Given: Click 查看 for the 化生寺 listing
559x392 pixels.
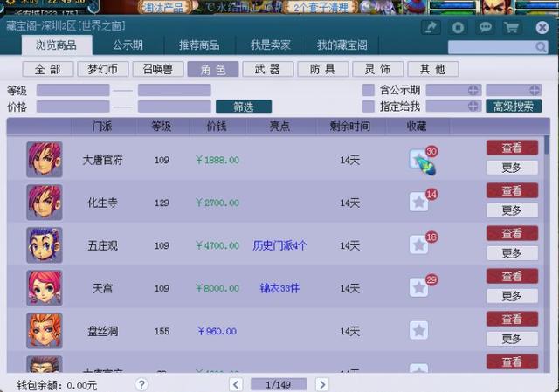Looking at the screenshot, I should point(512,190).
